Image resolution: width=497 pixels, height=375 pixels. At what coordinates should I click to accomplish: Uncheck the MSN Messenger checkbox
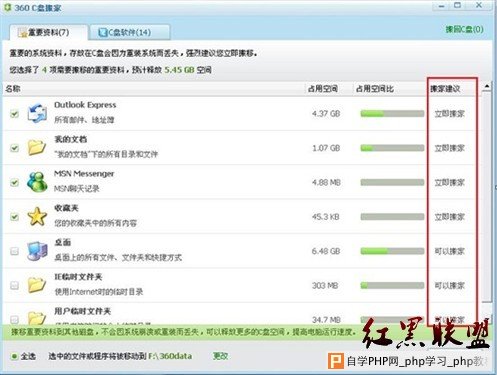pyautogui.click(x=14, y=183)
